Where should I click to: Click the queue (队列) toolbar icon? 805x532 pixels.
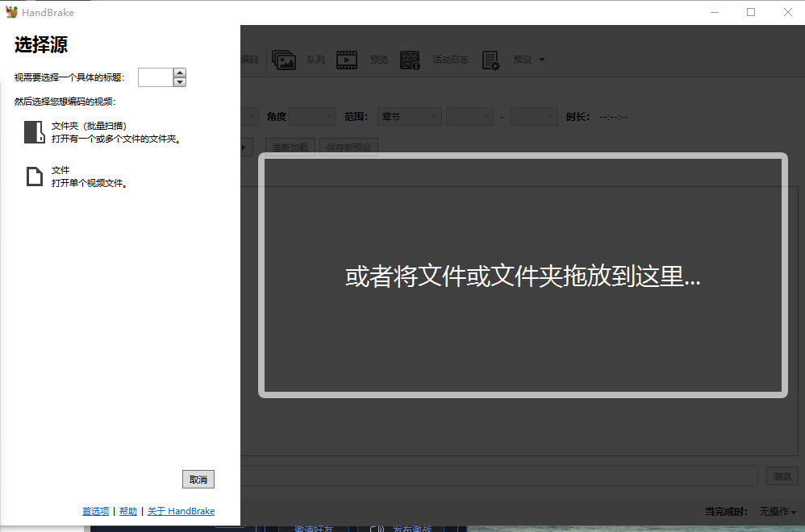284,60
